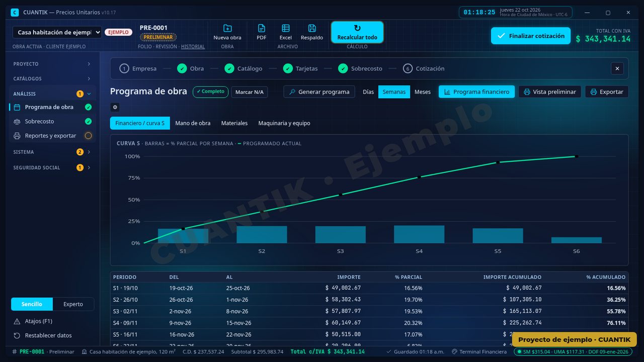Collapse the ANÁLISIS sidebar section

52,94
